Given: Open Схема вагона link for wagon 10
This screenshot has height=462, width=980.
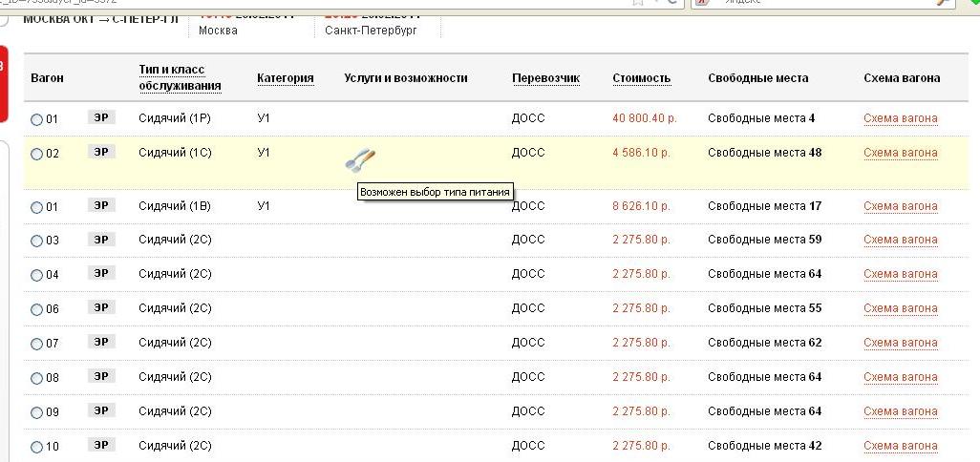Looking at the screenshot, I should point(900,446).
